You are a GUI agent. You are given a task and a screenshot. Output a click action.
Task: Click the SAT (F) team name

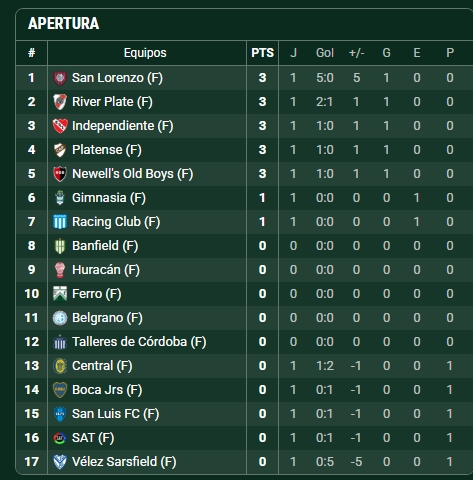click(x=93, y=438)
